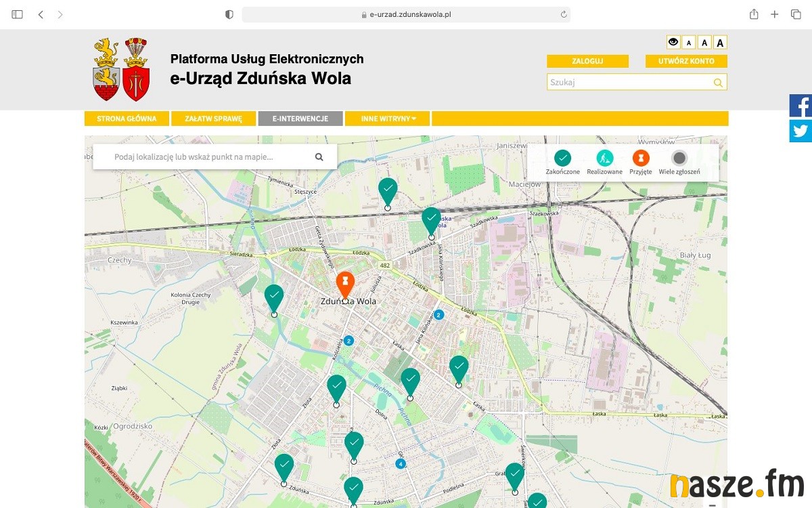Toggle the Przyjęte legend filter

pos(640,158)
